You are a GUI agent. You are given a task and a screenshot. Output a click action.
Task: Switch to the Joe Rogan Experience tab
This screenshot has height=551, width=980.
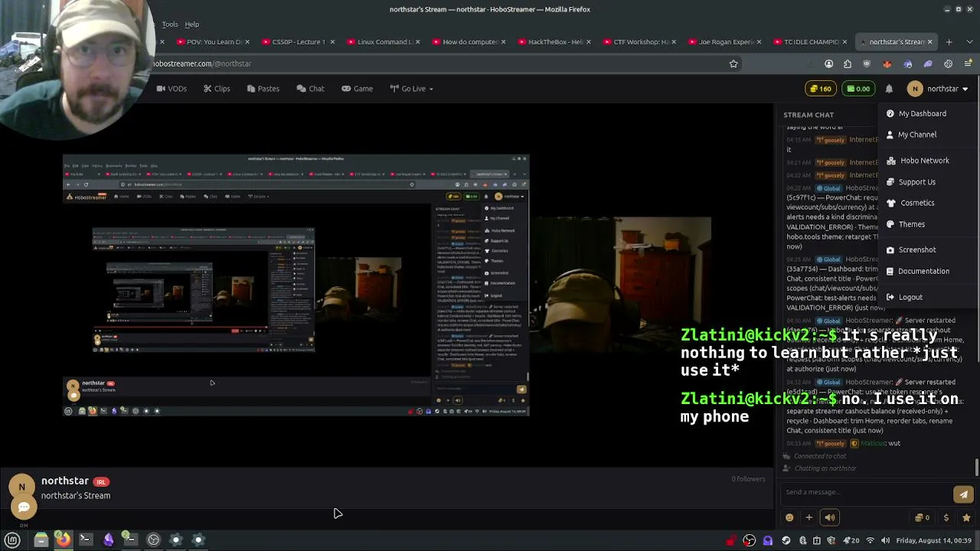click(727, 42)
